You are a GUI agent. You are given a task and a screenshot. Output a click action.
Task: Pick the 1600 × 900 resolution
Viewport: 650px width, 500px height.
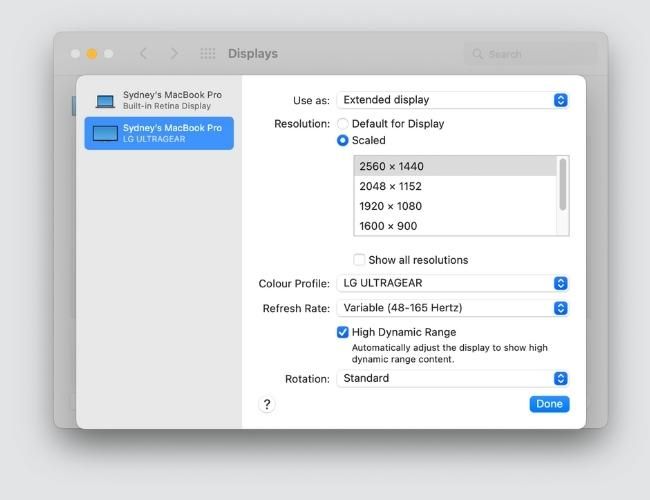(455, 226)
